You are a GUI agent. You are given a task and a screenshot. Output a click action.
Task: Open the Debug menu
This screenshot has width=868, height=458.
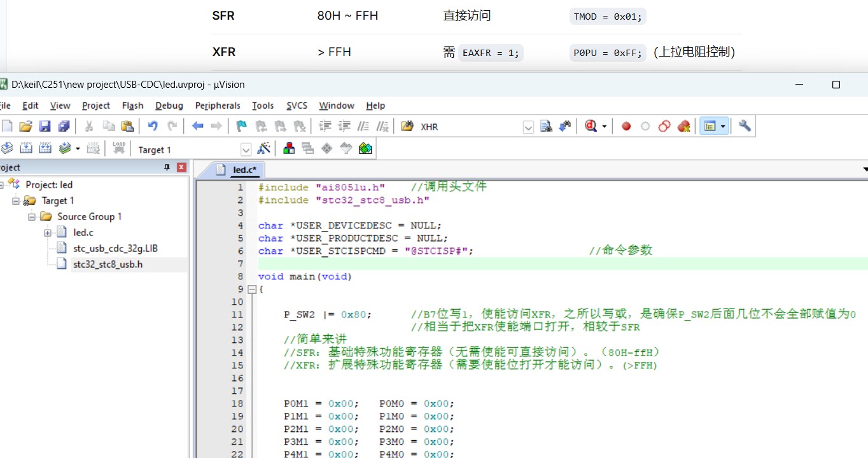[169, 106]
